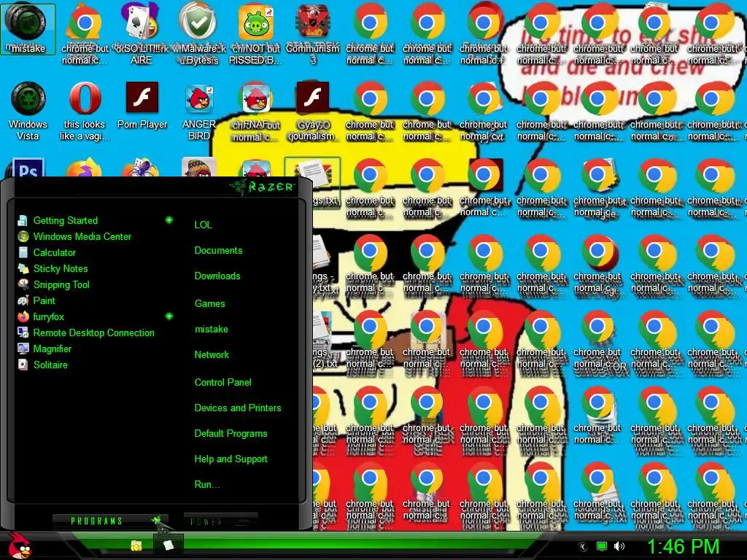747x560 pixels.
Task: Open Help and Support
Action: coord(231,459)
